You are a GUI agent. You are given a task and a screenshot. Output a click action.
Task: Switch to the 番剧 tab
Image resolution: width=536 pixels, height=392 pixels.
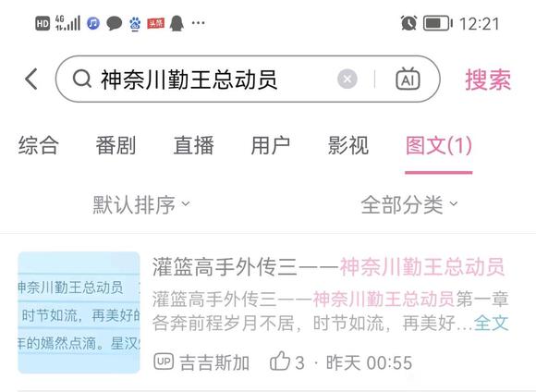(x=116, y=145)
